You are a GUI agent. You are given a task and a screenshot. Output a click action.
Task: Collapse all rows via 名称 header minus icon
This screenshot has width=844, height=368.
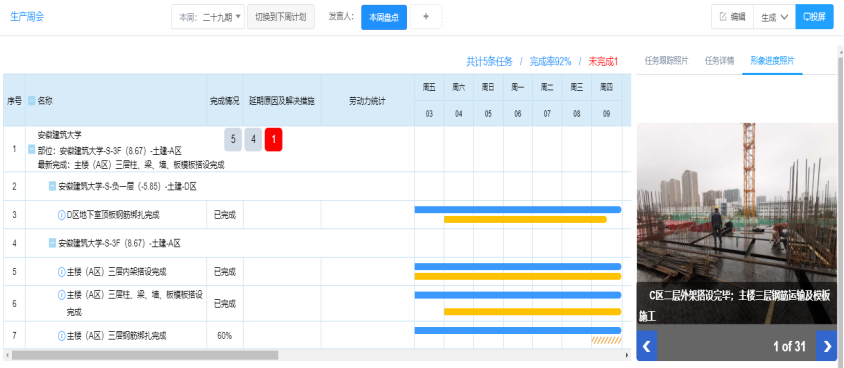[x=32, y=101]
